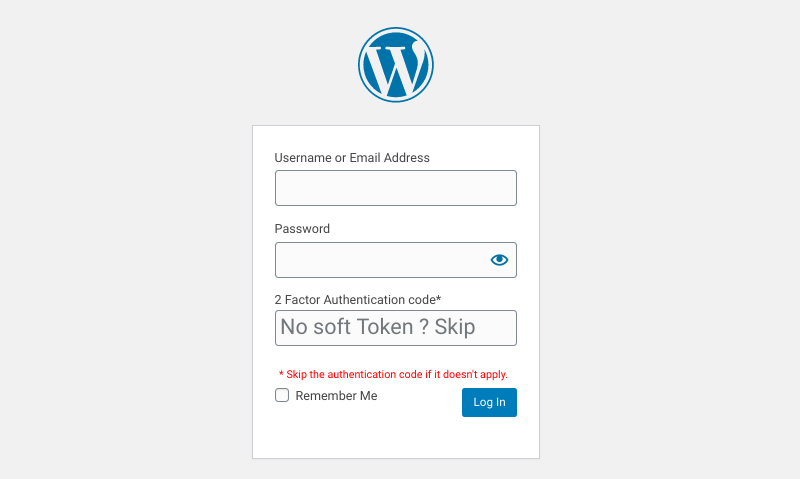Open WordPress.org via the W logo
800x479 pixels.
tap(396, 65)
